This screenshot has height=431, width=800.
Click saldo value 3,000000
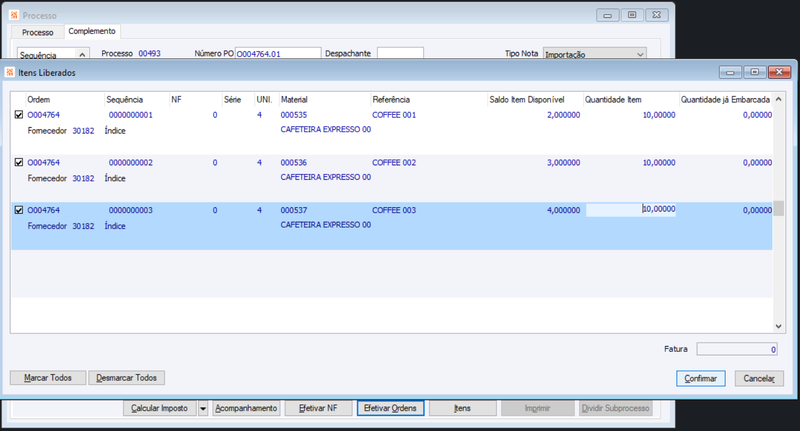563,162
